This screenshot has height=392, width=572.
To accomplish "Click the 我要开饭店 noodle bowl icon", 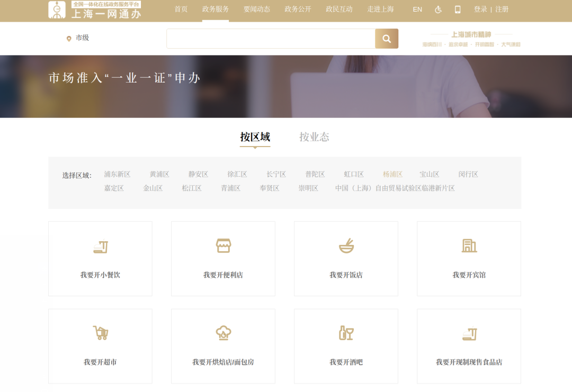I will (346, 246).
